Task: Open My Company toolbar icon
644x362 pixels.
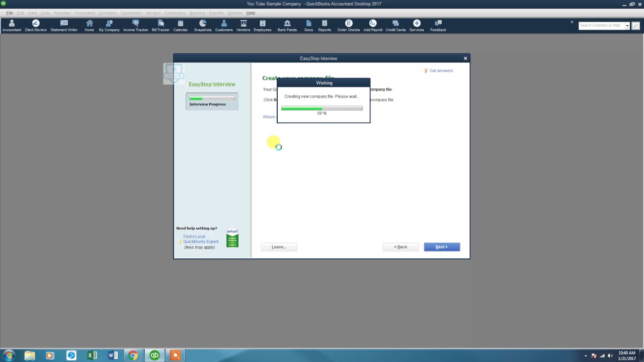Action: coord(109,26)
